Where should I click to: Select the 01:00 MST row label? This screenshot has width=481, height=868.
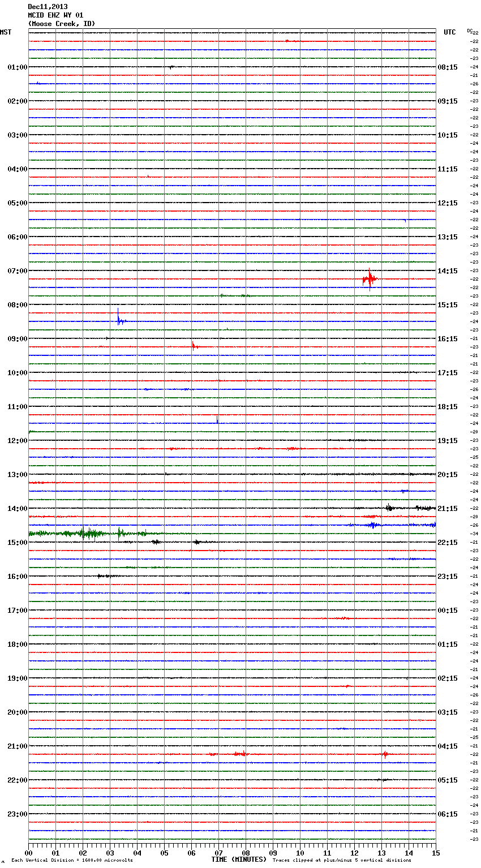[17, 67]
